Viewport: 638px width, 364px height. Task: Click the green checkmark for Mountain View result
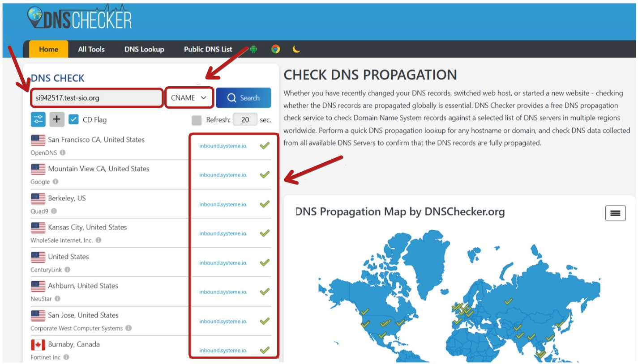coord(265,174)
